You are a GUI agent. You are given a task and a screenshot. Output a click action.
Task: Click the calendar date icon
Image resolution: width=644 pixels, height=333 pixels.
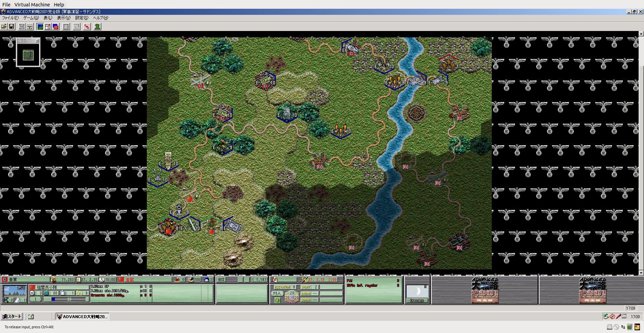pyautogui.click(x=78, y=279)
